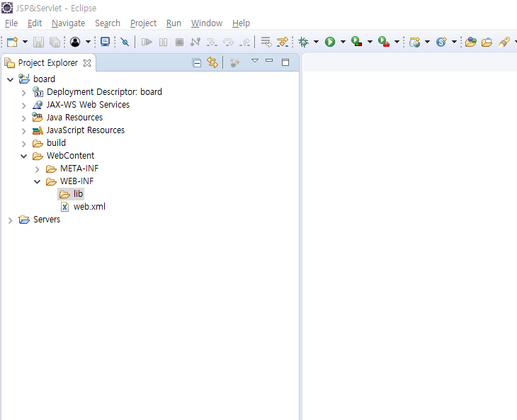Image resolution: width=517 pixels, height=420 pixels.
Task: Open dropdown next to user avatar icon
Action: (x=88, y=42)
